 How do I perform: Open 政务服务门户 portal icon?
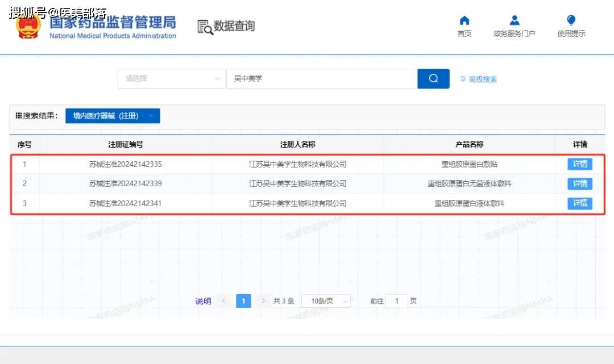click(x=515, y=20)
